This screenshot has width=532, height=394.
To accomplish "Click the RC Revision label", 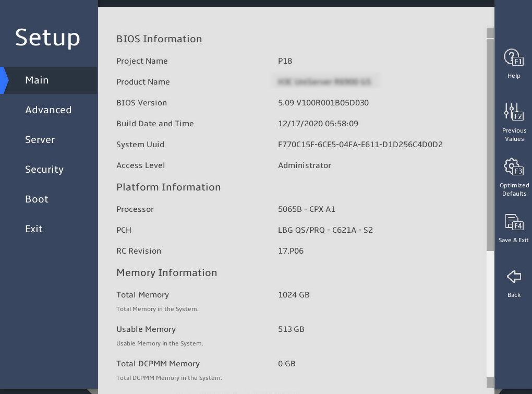I will (x=139, y=251).
